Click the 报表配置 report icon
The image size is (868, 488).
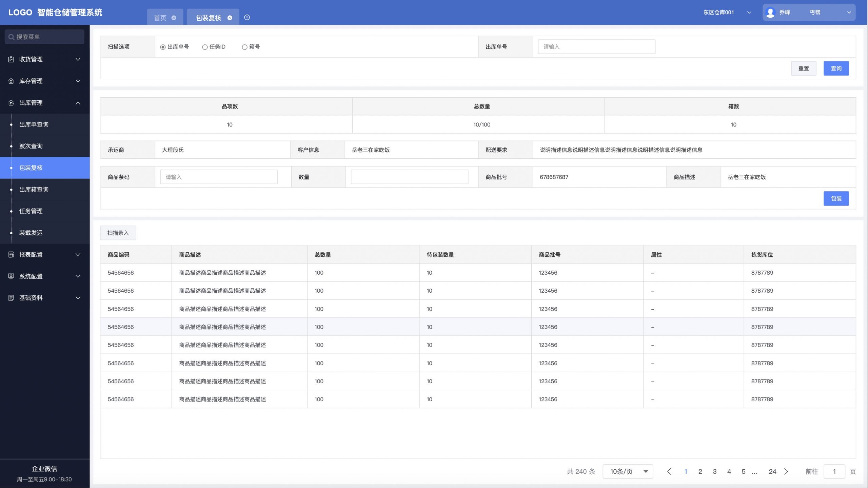[11, 255]
